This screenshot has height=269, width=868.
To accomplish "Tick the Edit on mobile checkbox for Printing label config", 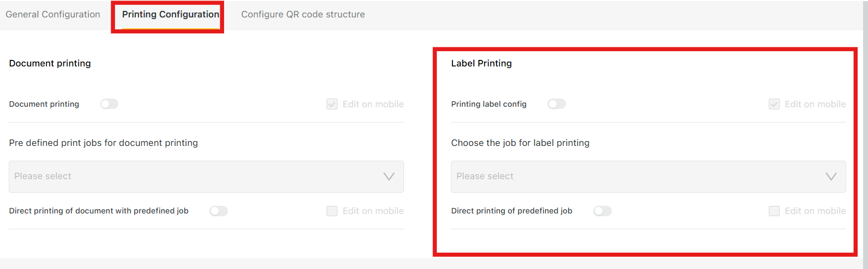I will (x=774, y=104).
